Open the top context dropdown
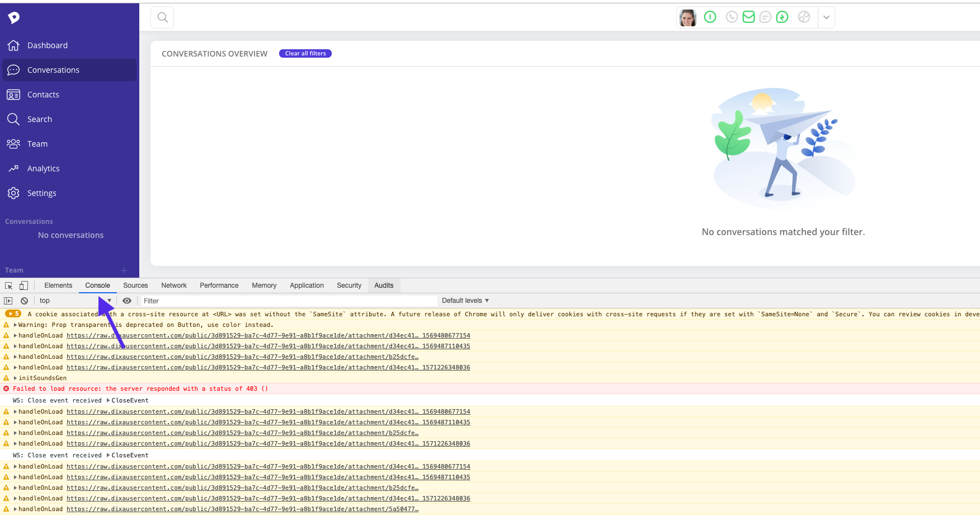 point(76,301)
